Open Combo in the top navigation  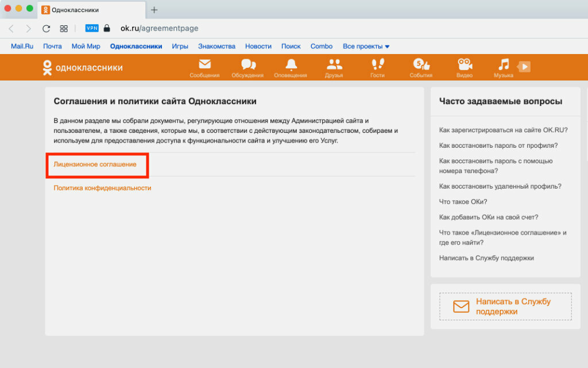pos(322,46)
